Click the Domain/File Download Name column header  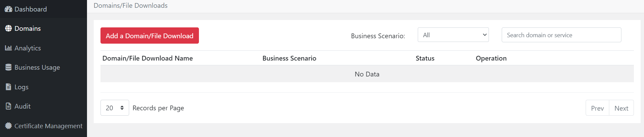[x=148, y=58]
